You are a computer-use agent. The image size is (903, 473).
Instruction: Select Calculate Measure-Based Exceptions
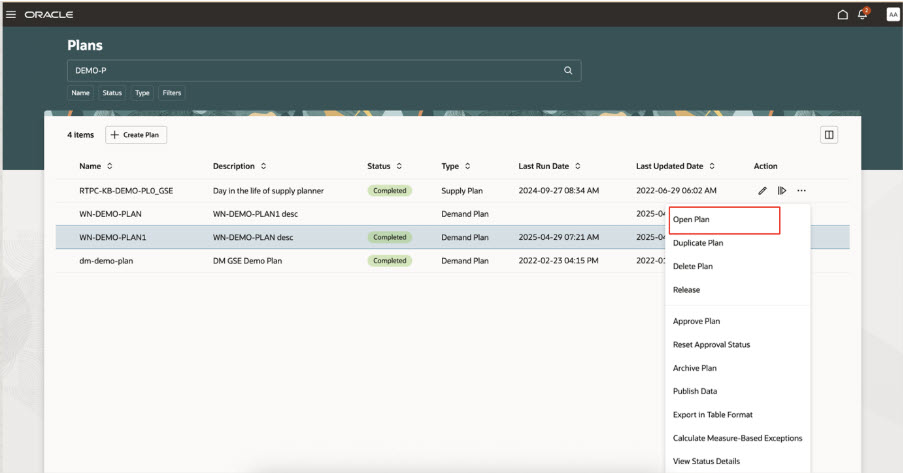point(737,438)
